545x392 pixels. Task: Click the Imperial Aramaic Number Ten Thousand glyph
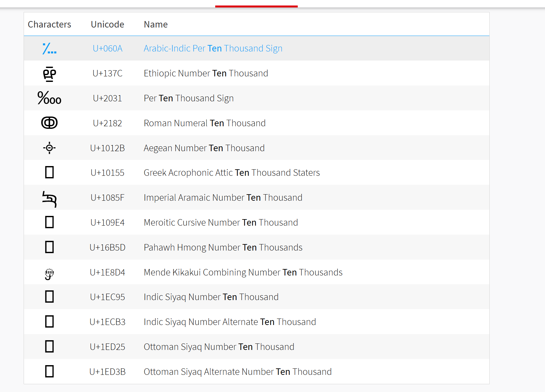(49, 198)
